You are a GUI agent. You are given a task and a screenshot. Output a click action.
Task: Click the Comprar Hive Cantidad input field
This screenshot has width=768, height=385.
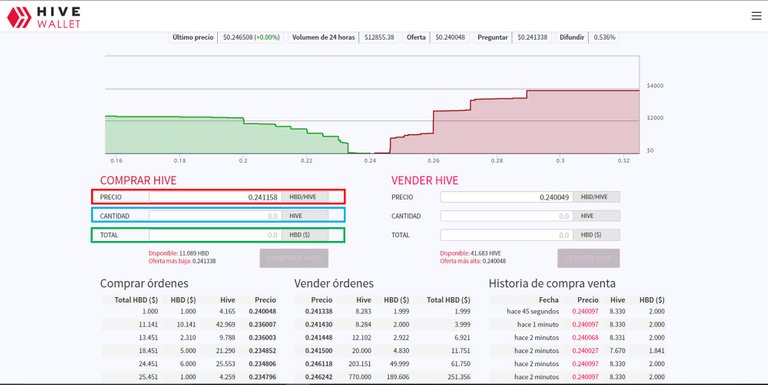(215, 216)
